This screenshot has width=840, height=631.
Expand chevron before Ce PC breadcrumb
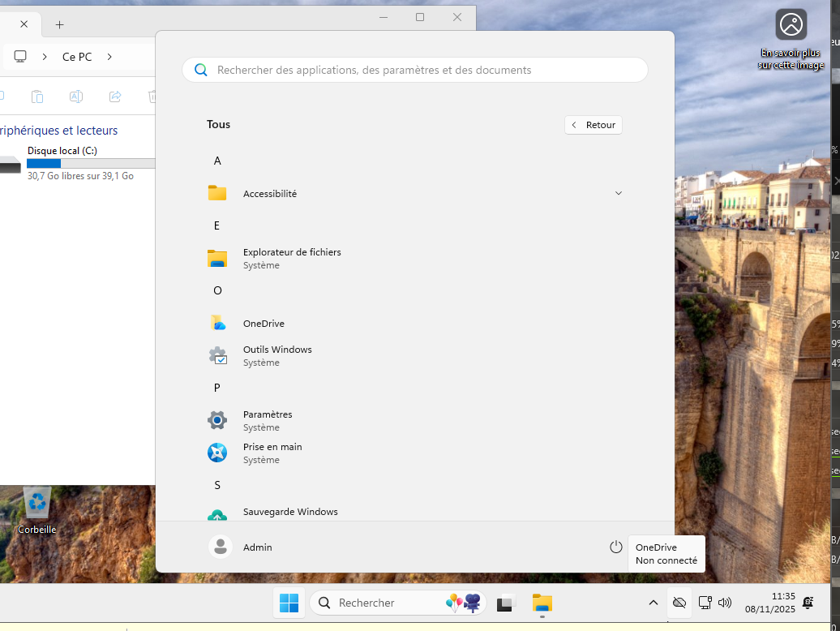(45, 57)
